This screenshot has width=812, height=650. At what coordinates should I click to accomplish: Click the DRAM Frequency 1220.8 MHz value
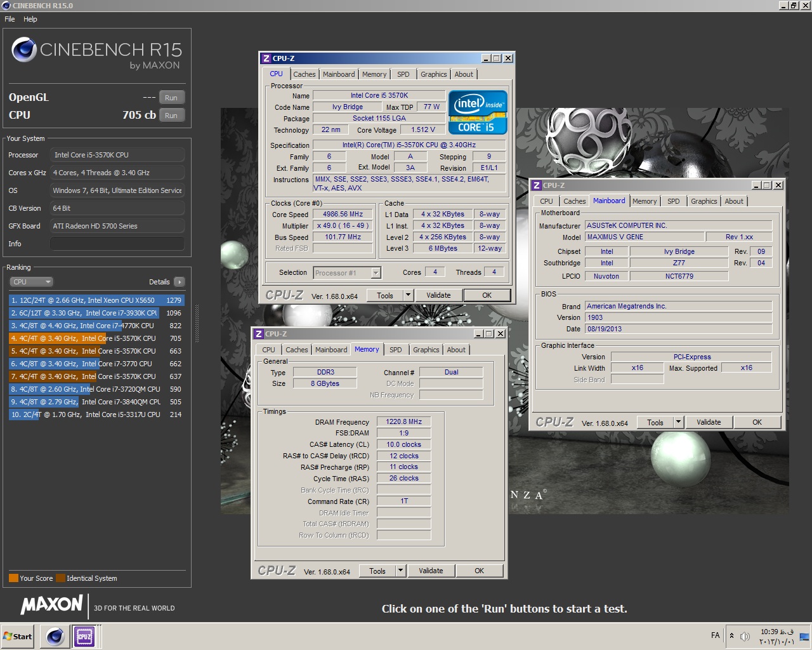point(403,421)
